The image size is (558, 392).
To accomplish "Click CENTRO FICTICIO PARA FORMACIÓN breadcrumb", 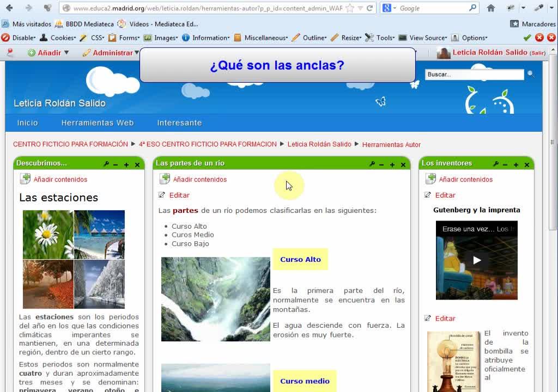I will pos(70,144).
